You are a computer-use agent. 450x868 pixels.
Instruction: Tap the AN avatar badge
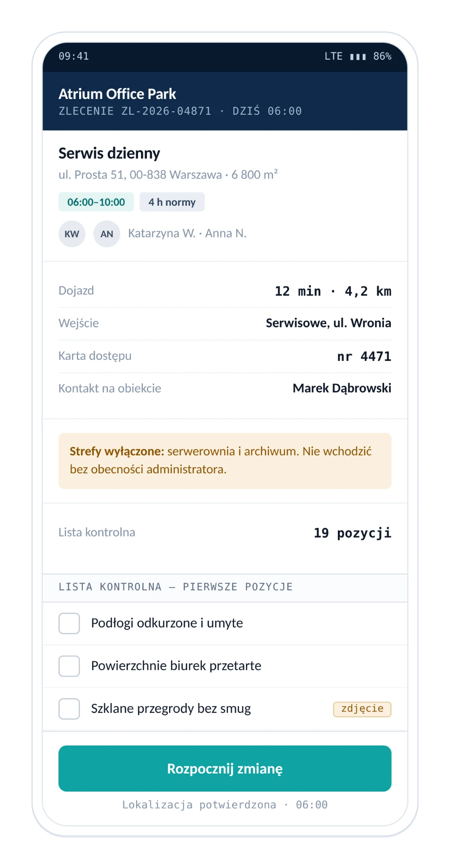pos(107,234)
